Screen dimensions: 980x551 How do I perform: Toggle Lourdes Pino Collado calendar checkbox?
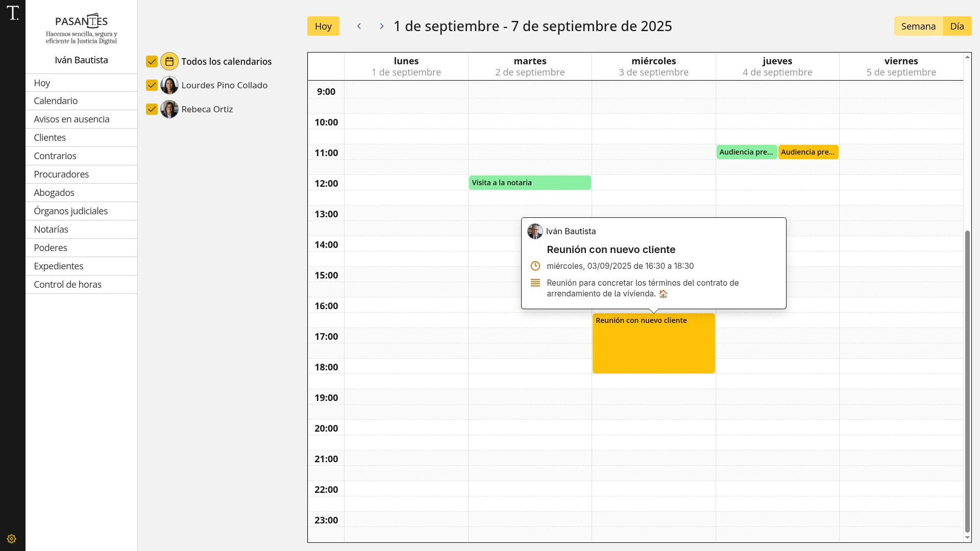point(152,85)
